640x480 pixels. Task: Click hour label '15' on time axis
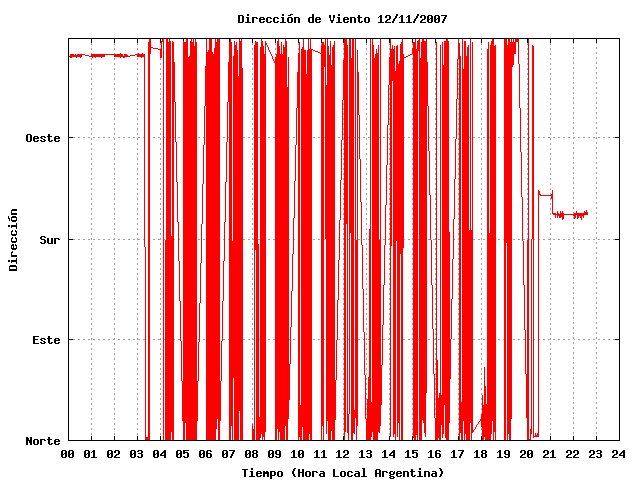(412, 454)
